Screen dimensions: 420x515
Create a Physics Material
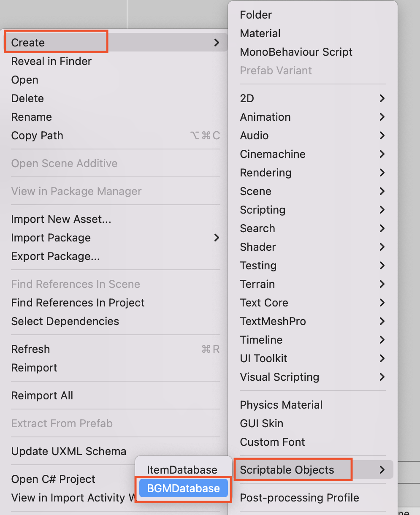[x=281, y=405]
